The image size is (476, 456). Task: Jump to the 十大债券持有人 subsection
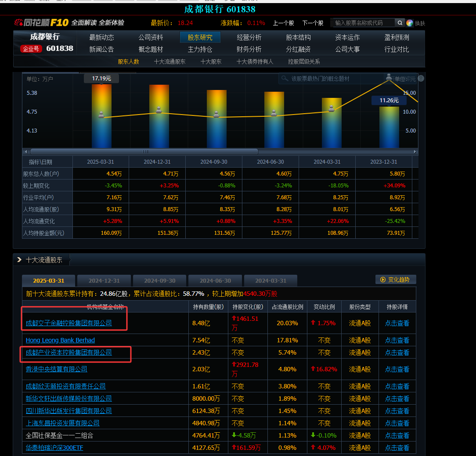click(x=255, y=61)
